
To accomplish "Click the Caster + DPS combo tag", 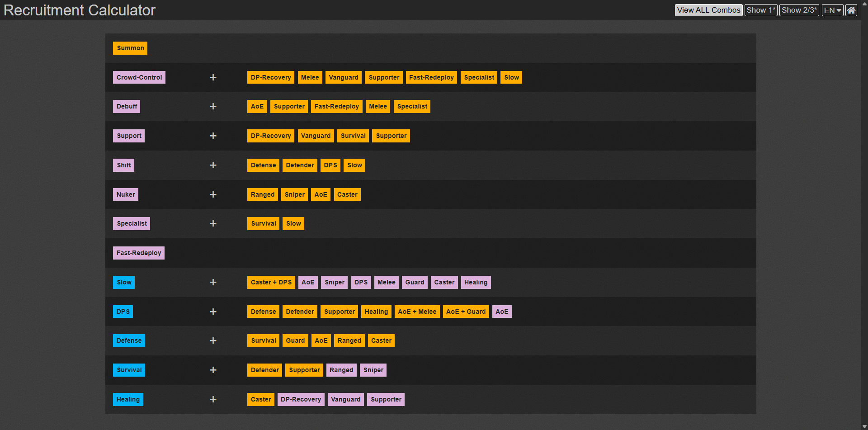I will pos(271,282).
